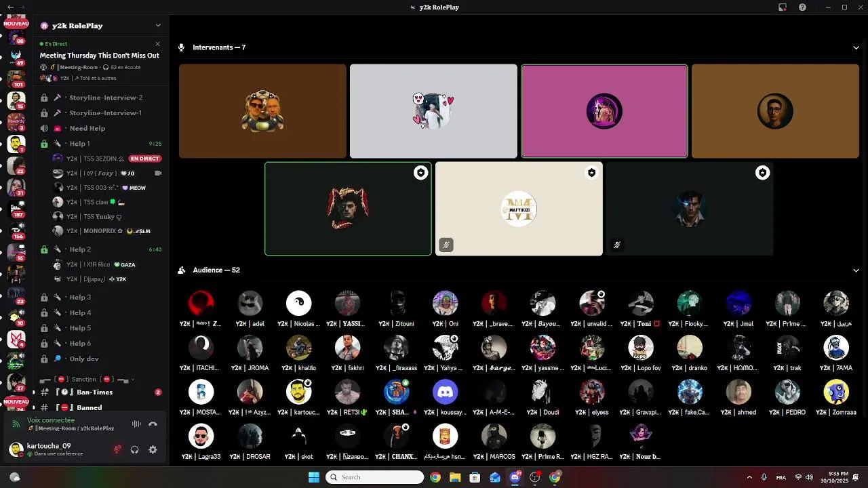
Task: Open audience member Toni avatar
Action: tap(641, 304)
